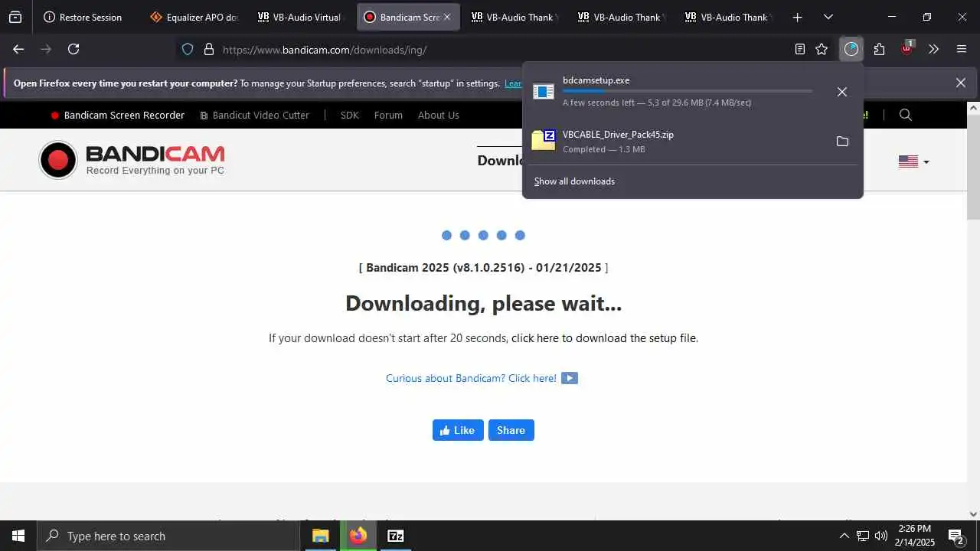Switch to Equalizer APO tab
This screenshot has width=980, height=551.
click(195, 17)
